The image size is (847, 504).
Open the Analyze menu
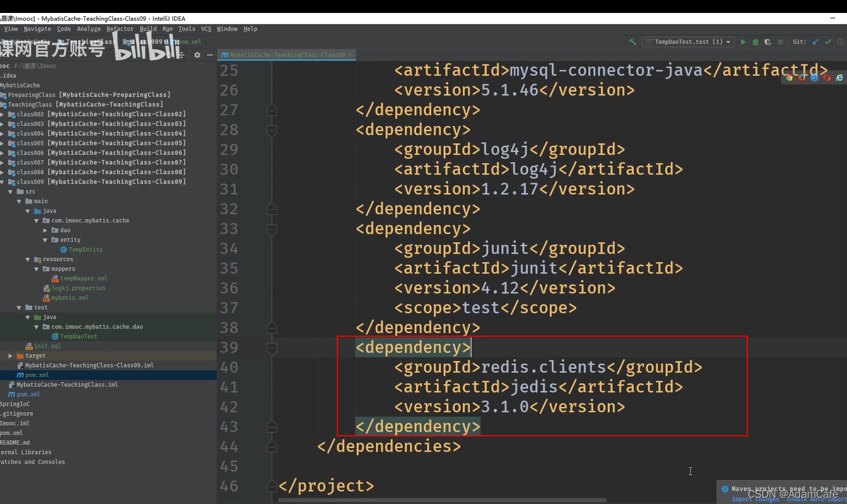(x=89, y=29)
